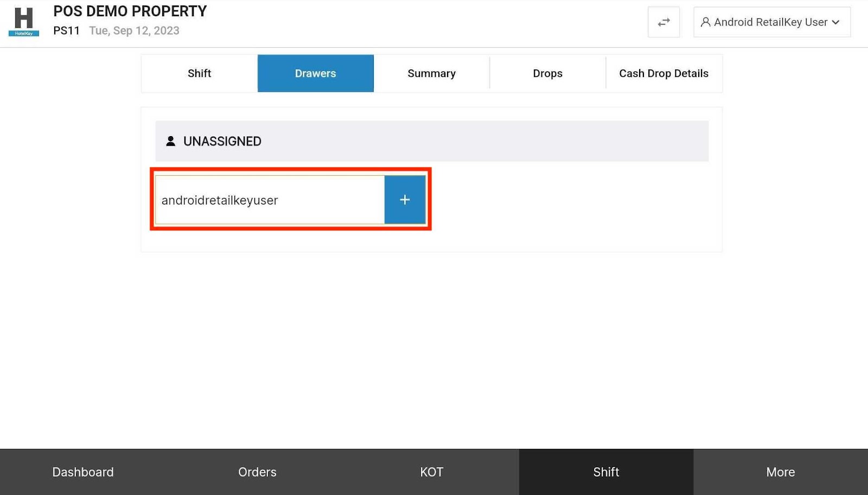This screenshot has height=495, width=868.
Task: View the Cash Drop Details tab
Action: [x=663, y=73]
